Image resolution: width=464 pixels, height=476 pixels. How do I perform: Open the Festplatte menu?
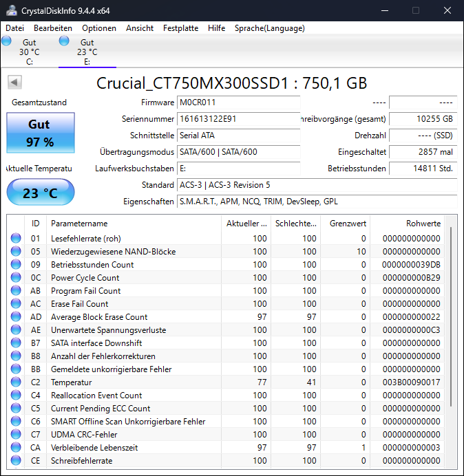point(180,28)
